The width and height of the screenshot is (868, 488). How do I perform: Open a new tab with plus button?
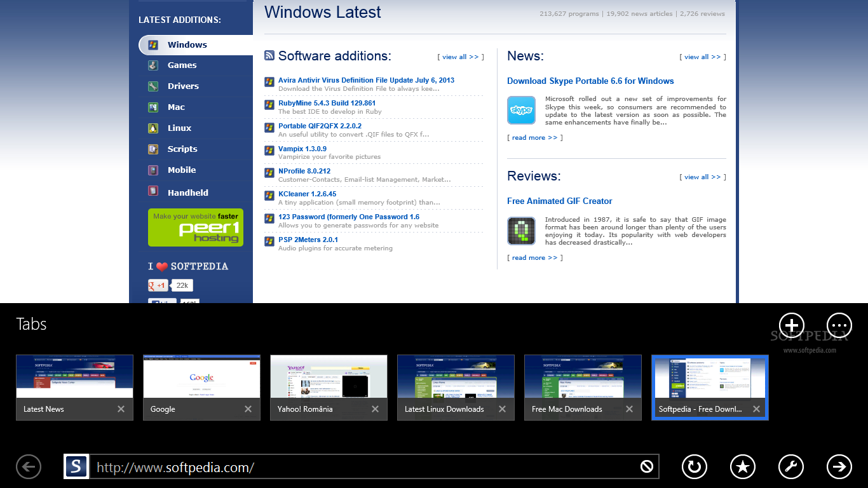point(792,326)
